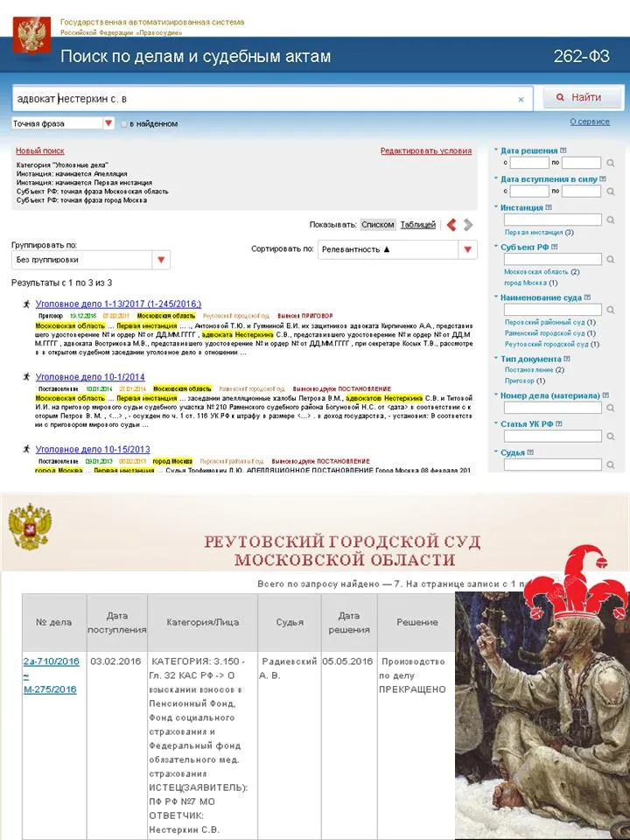
Task: Filter by 'город Москва (1)'
Action: click(531, 283)
